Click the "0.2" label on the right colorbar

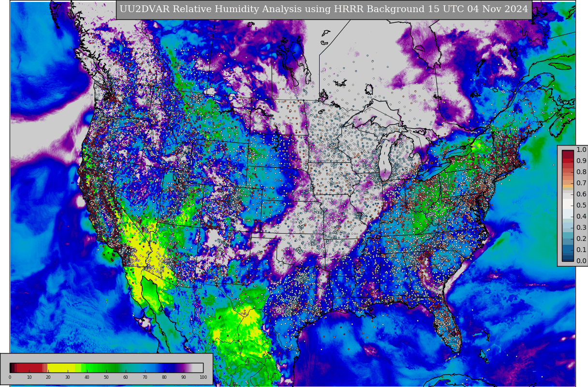(581, 238)
